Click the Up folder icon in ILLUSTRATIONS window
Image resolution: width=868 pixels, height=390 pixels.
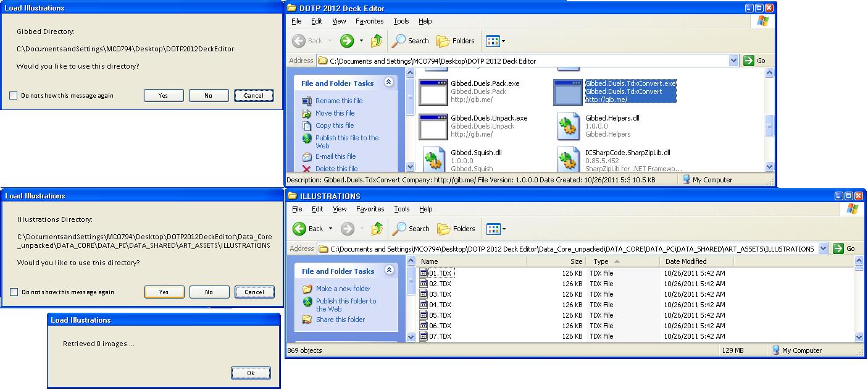(x=377, y=229)
